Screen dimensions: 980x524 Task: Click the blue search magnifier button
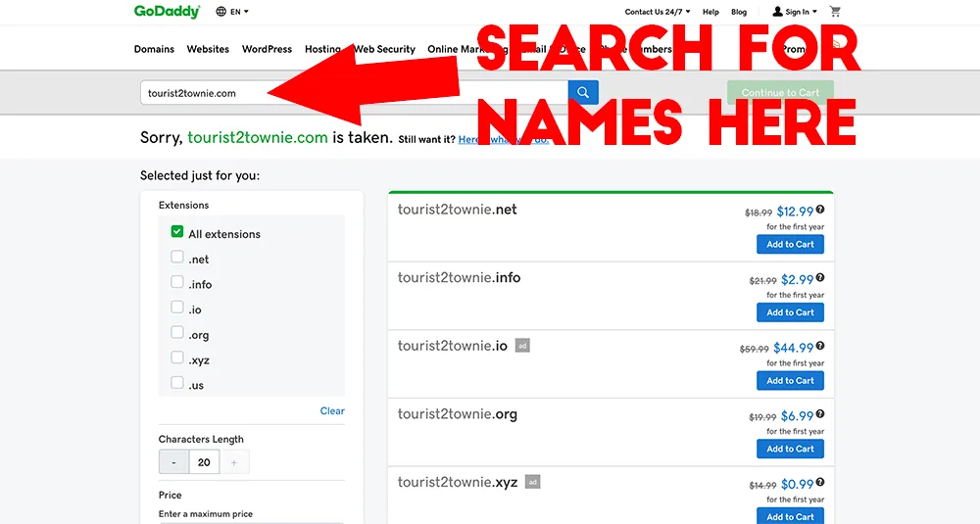coord(583,92)
